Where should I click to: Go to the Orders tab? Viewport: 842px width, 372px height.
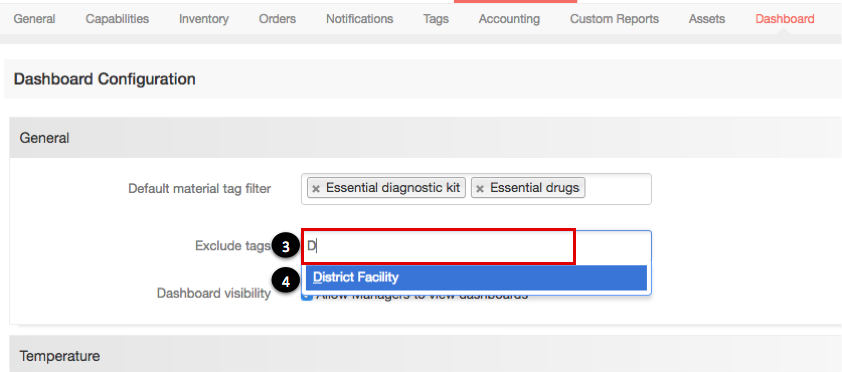tap(277, 19)
